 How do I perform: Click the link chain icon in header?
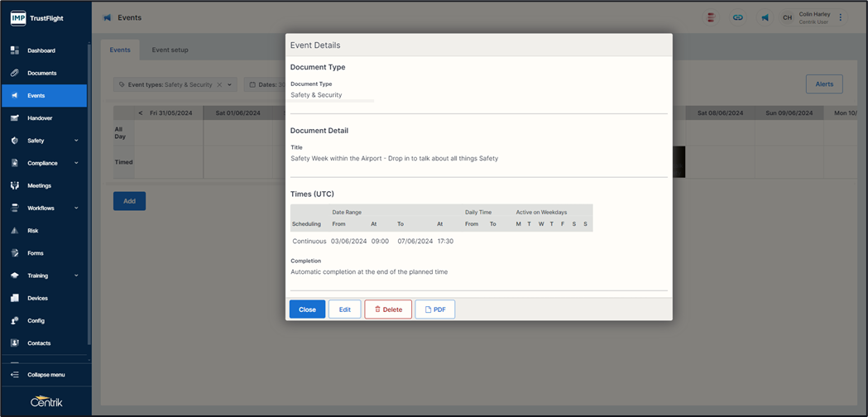pos(737,17)
